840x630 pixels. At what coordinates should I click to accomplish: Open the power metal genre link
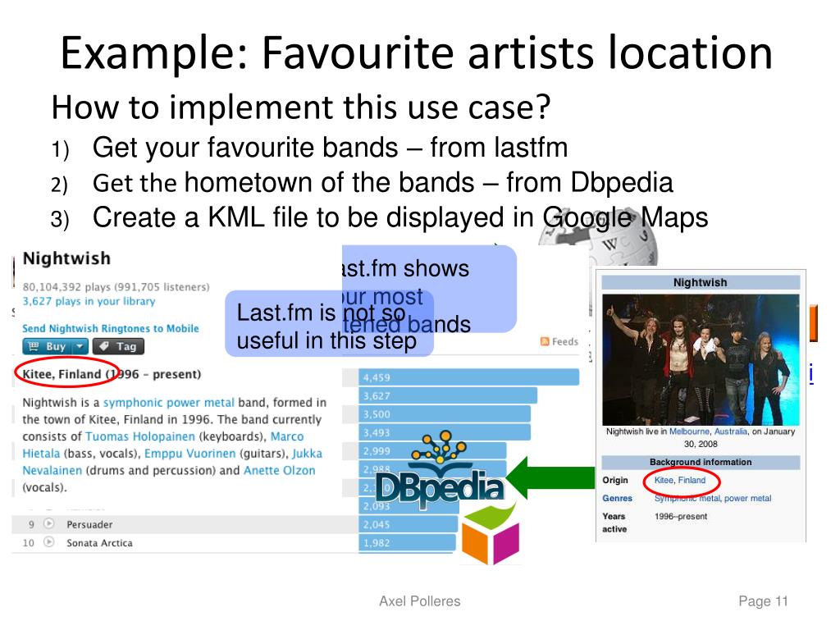tap(748, 498)
